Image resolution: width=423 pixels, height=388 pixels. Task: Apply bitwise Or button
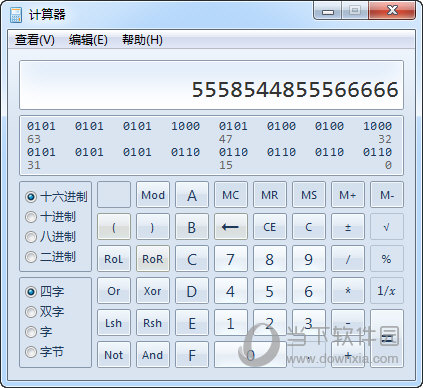[x=114, y=291]
